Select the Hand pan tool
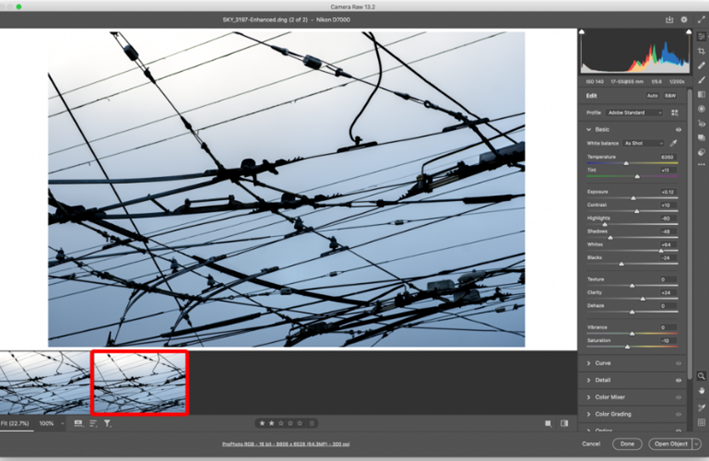 coord(701,390)
